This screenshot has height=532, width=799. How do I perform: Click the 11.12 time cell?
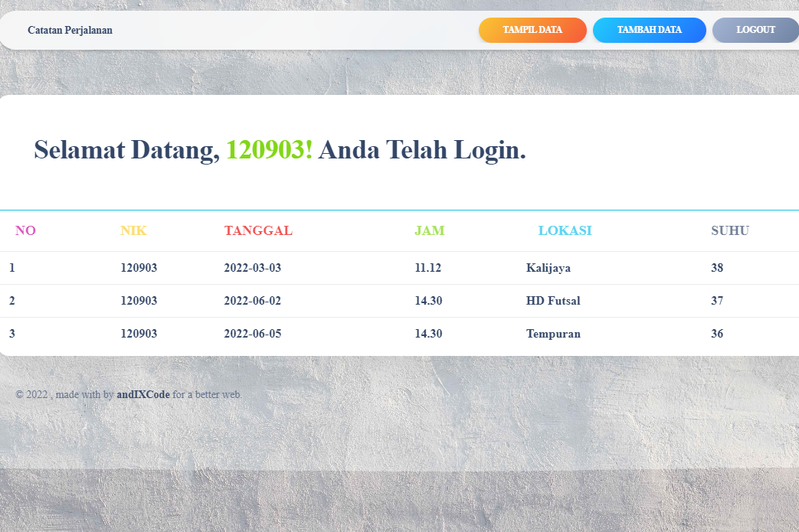[x=427, y=268]
